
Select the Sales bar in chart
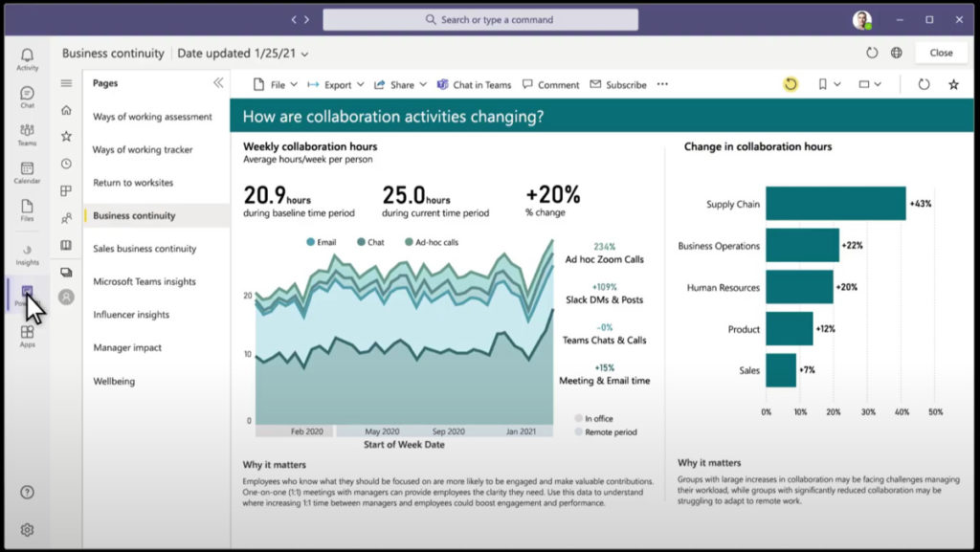pyautogui.click(x=781, y=370)
